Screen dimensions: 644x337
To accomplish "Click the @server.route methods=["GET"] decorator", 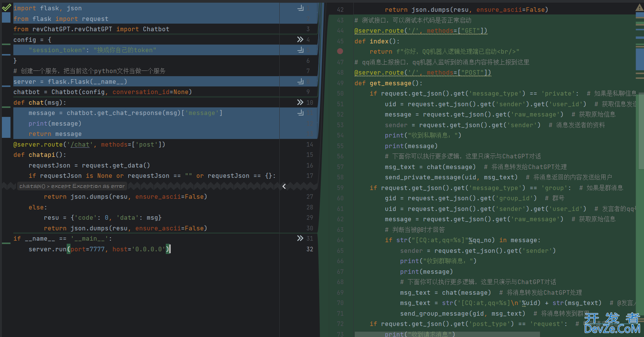I will [x=421, y=30].
